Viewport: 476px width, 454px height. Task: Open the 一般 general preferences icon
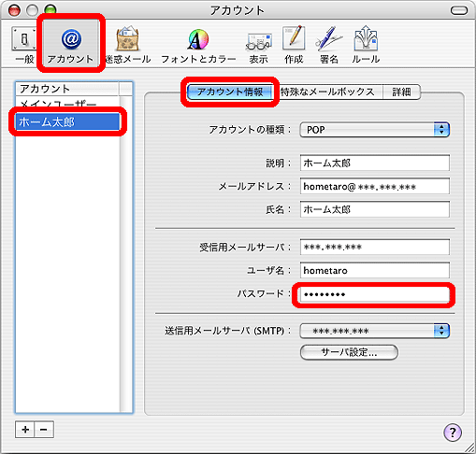pos(24,45)
